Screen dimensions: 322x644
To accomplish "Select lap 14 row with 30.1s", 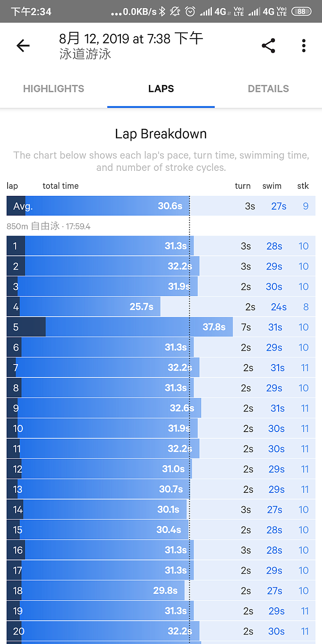I will click(x=161, y=510).
